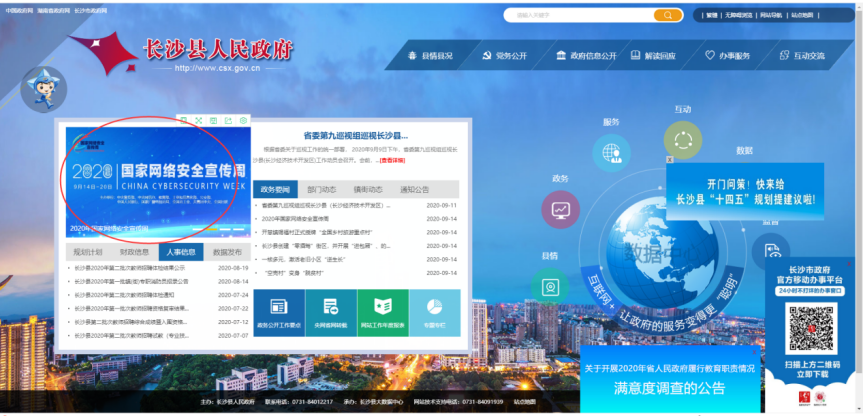Switch to the 部门动态 tab

coord(321,189)
